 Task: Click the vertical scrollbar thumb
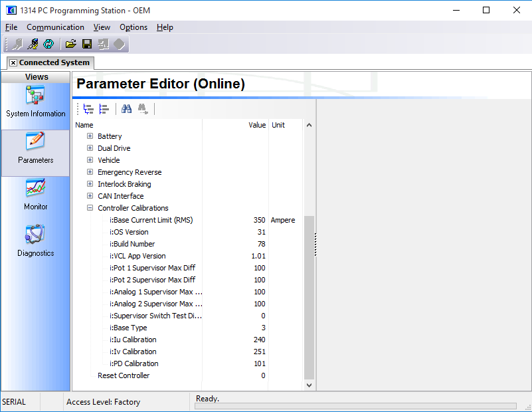[309, 297]
